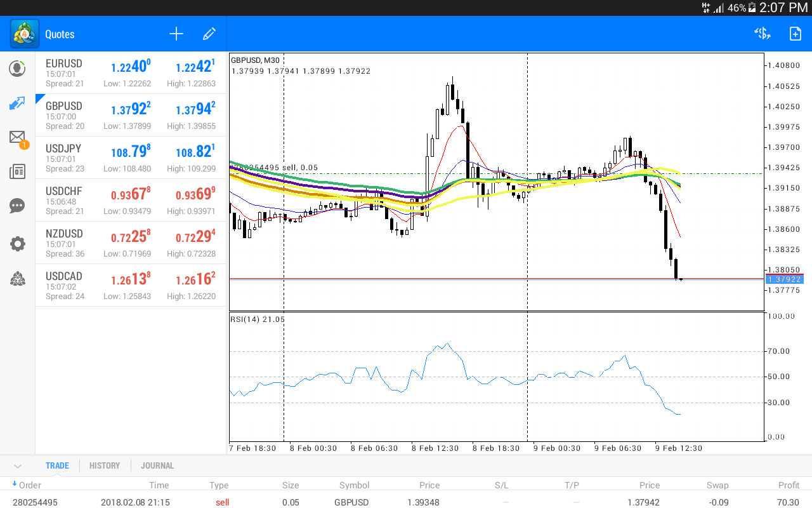The width and height of the screenshot is (812, 508).
Task: Open settings gear in sidebar
Action: coord(17,244)
